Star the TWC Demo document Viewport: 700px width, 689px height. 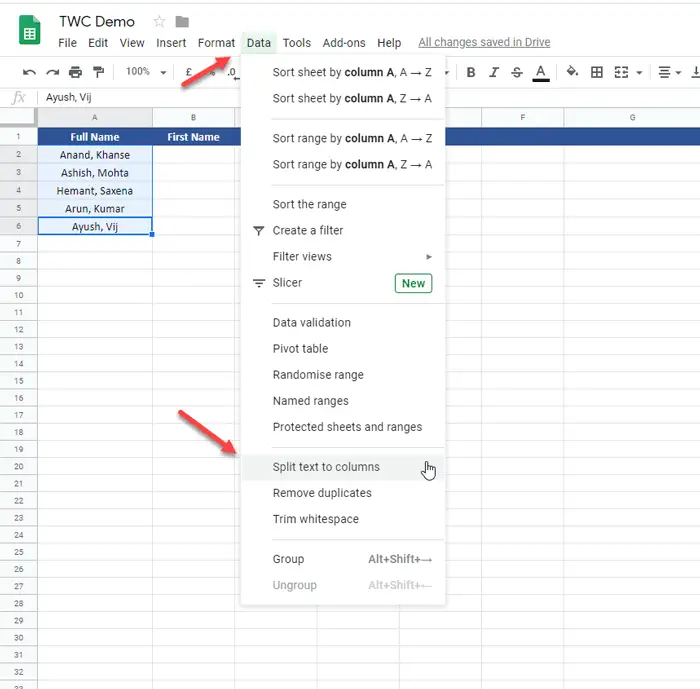(159, 21)
